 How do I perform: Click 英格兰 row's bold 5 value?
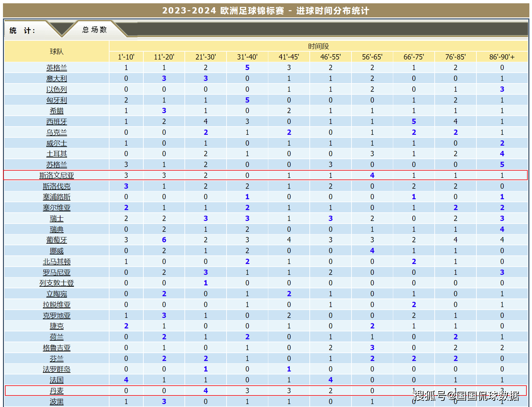tap(247, 68)
